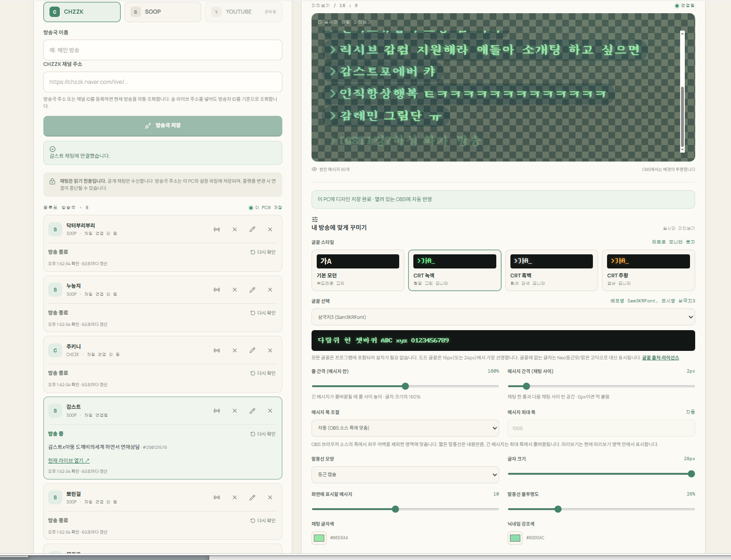Adjust the 화면에 표시할 메시지 slider
The height and width of the screenshot is (560, 731).
click(405, 509)
